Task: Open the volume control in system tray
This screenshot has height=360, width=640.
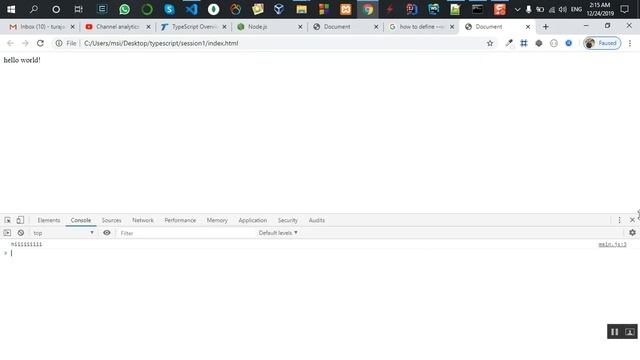Action: click(x=563, y=9)
